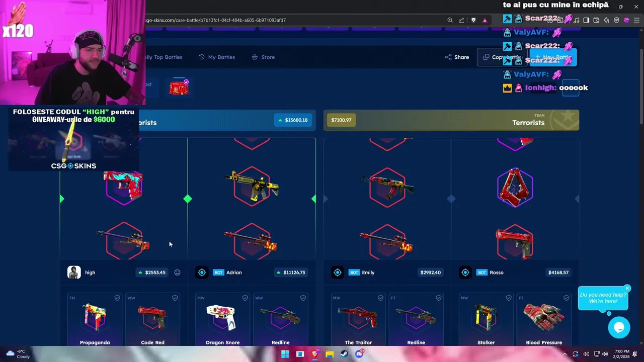Toggle the browser sidebar panel icon
Viewport: 644px width, 362px height.
[x=586, y=20]
